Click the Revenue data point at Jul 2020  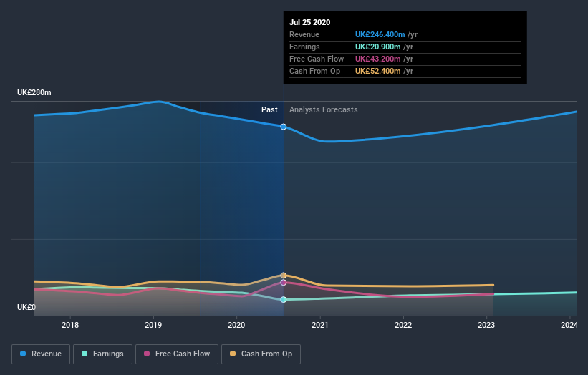click(284, 127)
